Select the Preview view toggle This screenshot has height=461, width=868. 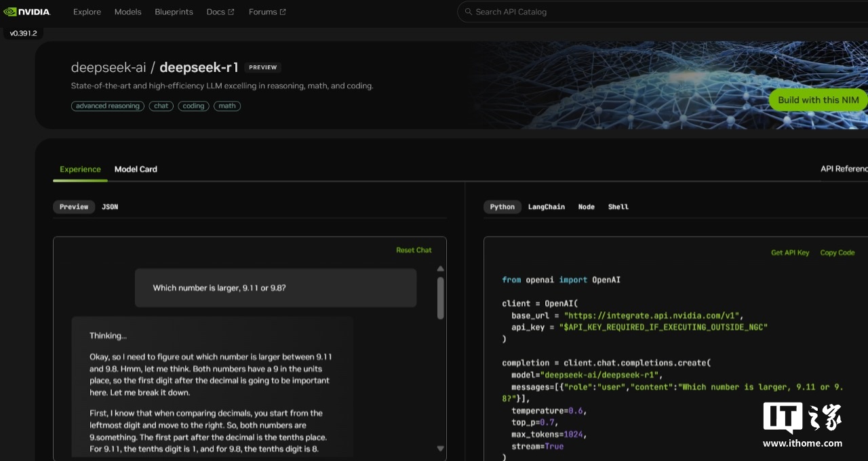click(74, 207)
